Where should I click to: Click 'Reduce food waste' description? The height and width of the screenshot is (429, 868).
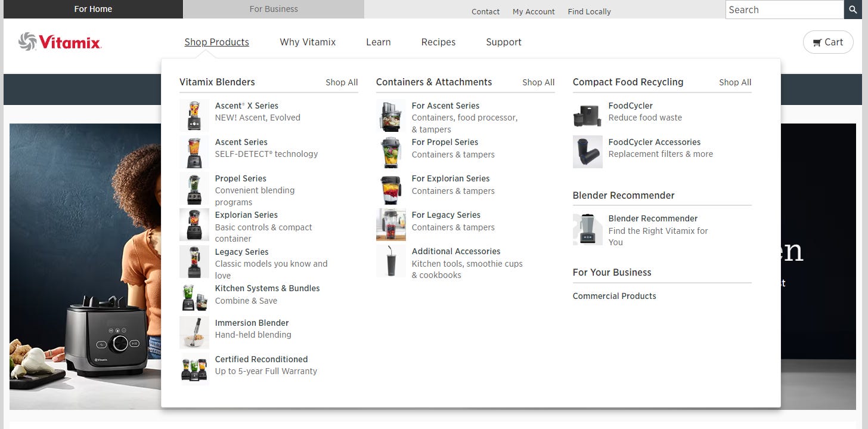(x=645, y=118)
